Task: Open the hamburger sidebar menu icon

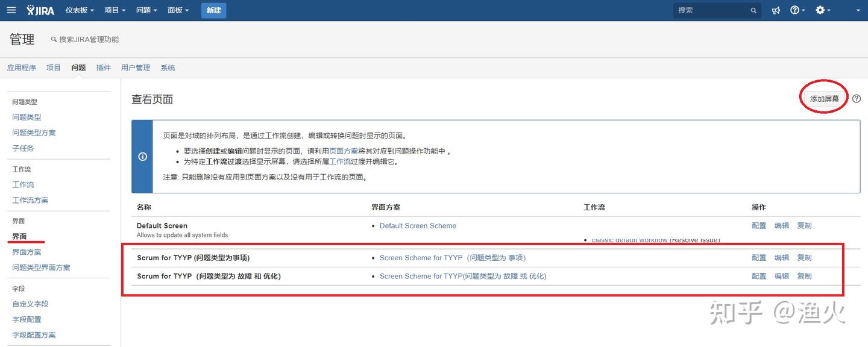Action: point(11,10)
